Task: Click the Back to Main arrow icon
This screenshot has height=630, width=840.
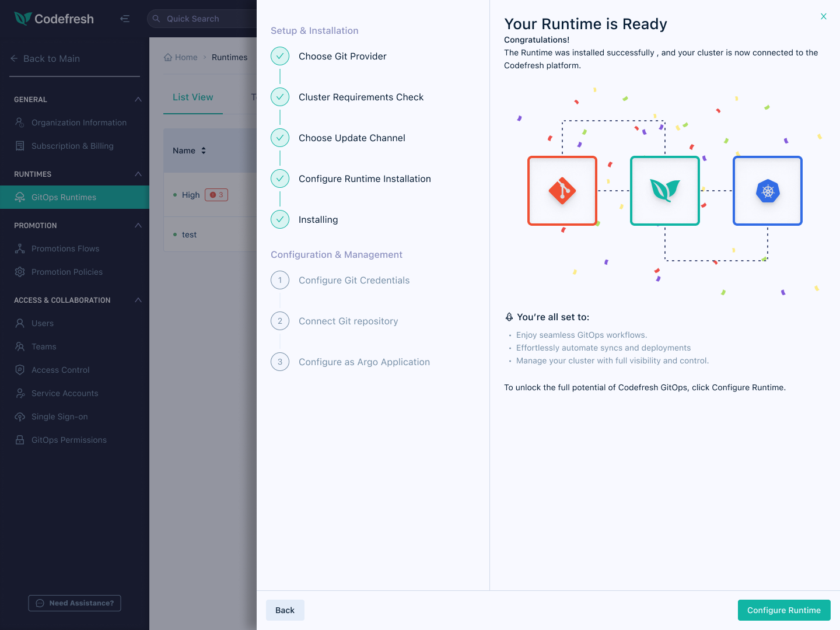Action: coord(14,58)
